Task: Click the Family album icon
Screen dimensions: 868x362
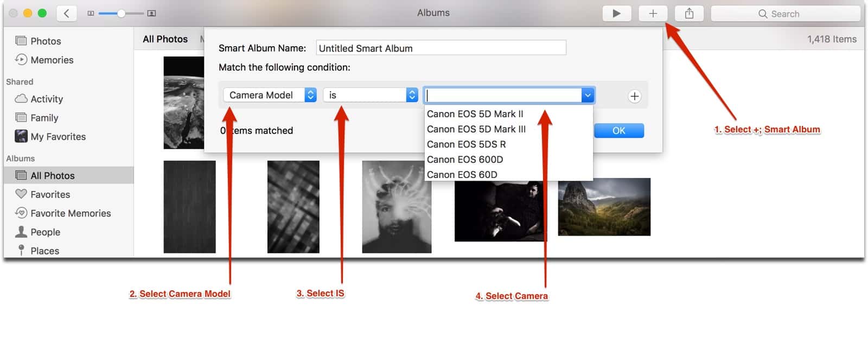Action: 21,118
